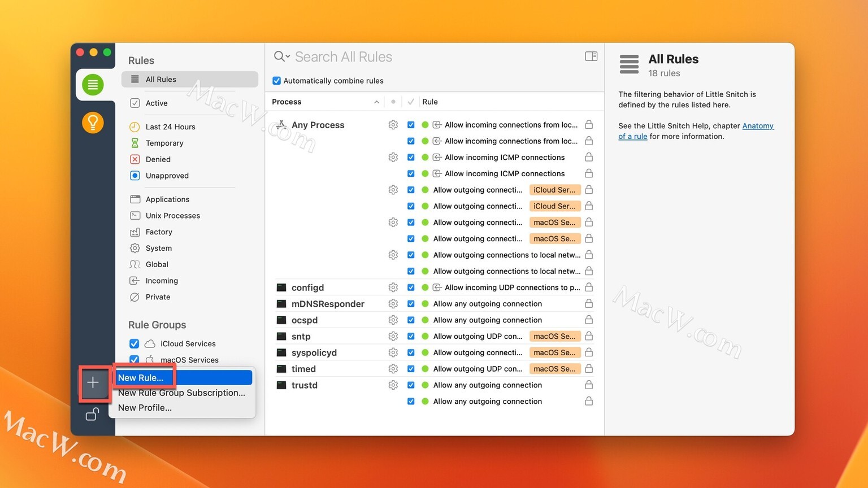This screenshot has height=488, width=868.
Task: Click lock icon on sntp rule
Action: [x=589, y=335]
